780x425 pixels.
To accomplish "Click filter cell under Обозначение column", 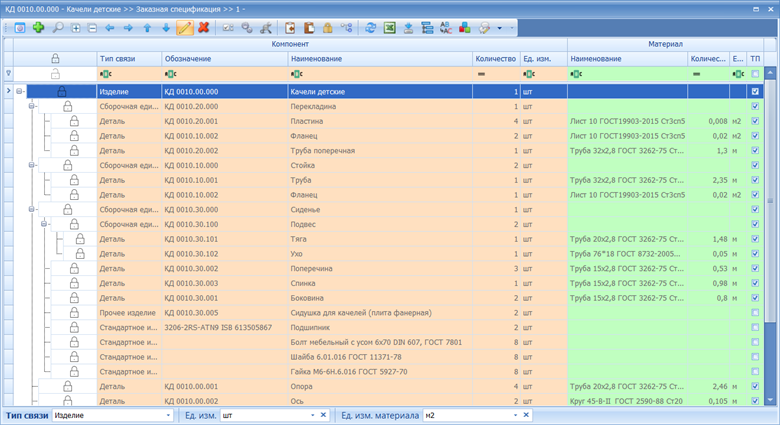I will click(x=225, y=74).
